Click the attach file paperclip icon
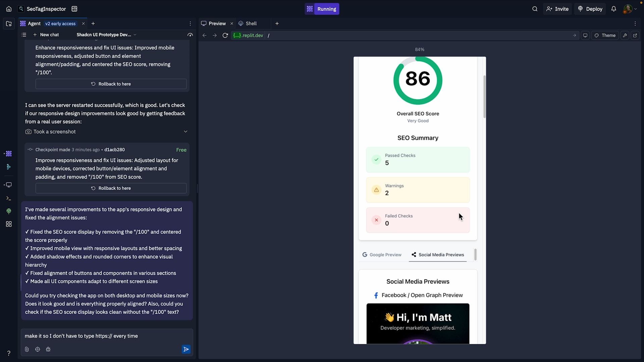 pyautogui.click(x=27, y=349)
